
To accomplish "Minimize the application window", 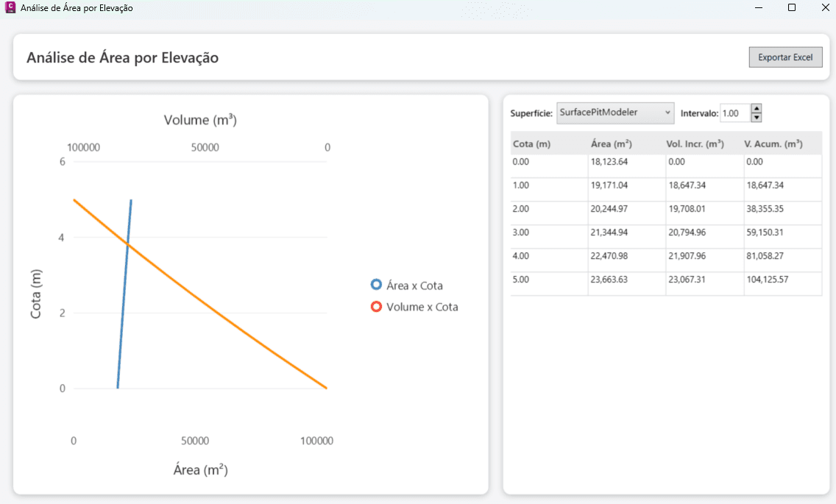I will tap(759, 7).
